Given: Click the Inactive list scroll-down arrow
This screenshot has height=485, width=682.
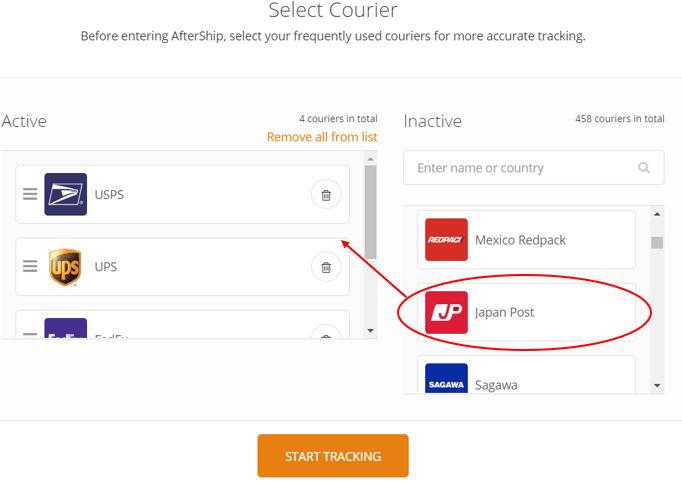Looking at the screenshot, I should click(657, 385).
